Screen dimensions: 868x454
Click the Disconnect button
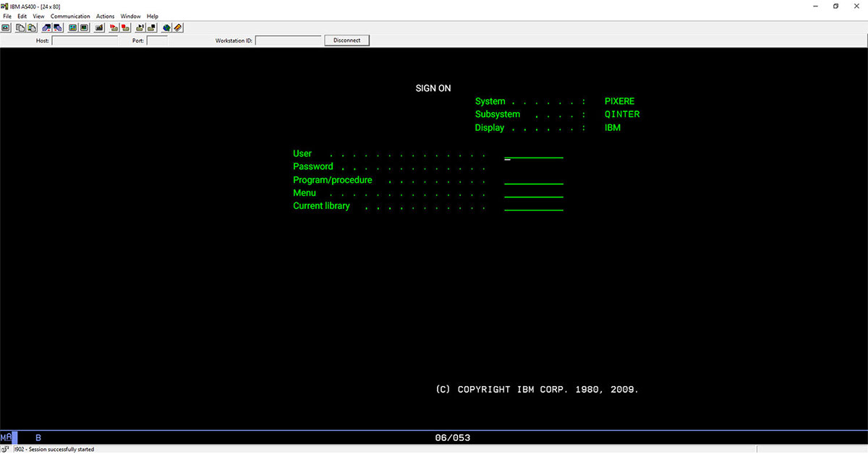pos(347,40)
